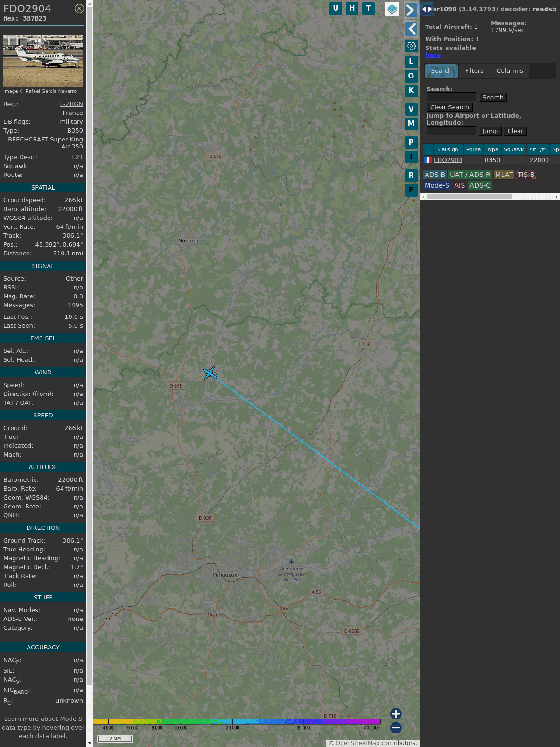Select FDO2904 callsign in aircraft table

click(448, 160)
